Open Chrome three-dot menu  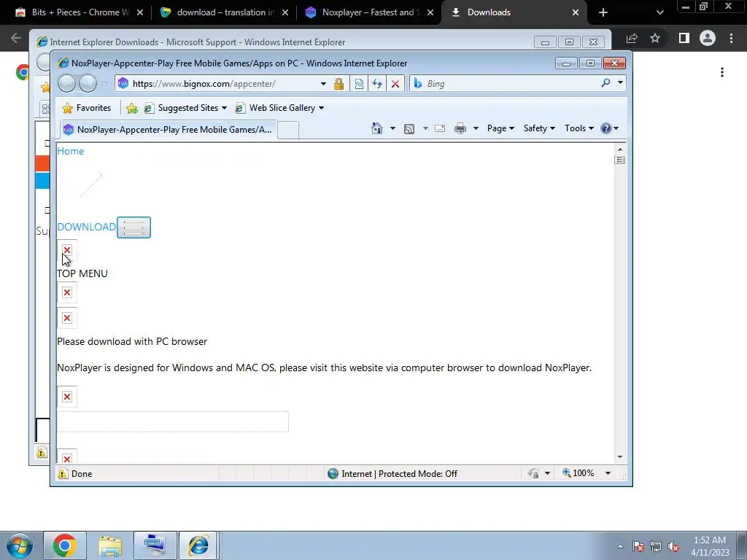(x=731, y=38)
